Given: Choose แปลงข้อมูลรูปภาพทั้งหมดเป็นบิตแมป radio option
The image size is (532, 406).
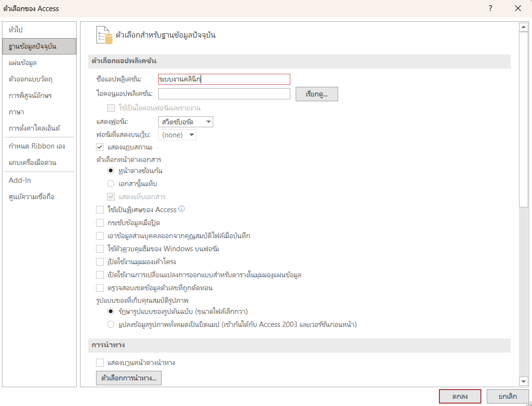Looking at the screenshot, I should click(x=111, y=325).
